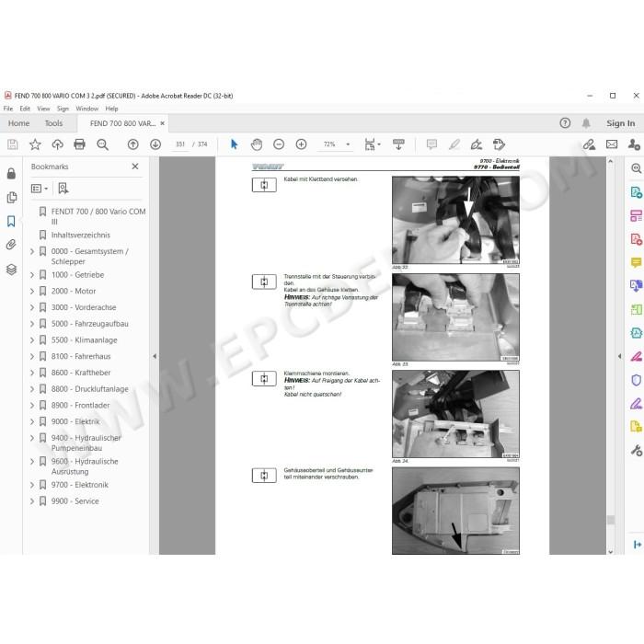Screen dimensions: 644x644
Task: Activate the Hand pan tool
Action: pyautogui.click(x=257, y=144)
